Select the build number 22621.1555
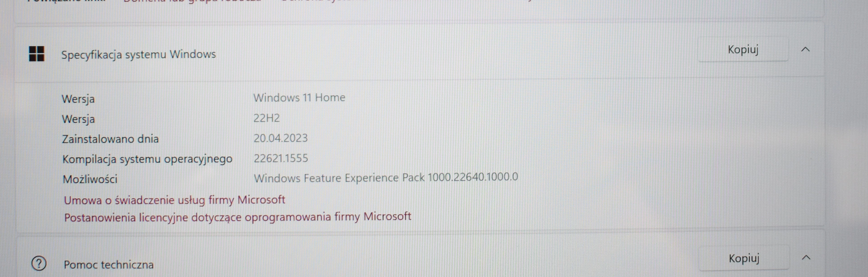Screen dimensions: 868x277 pos(280,158)
